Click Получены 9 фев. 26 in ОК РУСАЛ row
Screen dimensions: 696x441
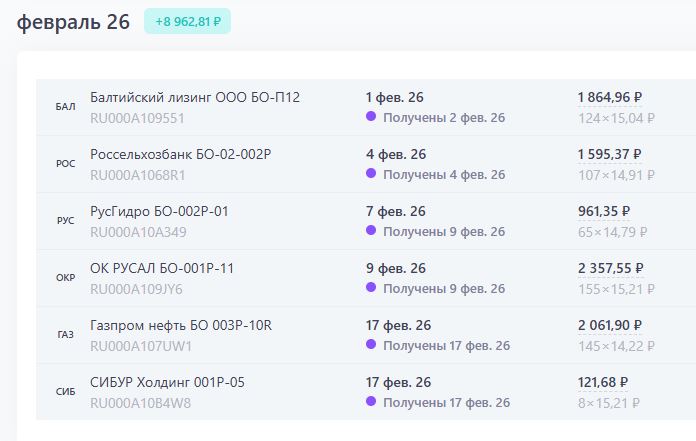[444, 289]
